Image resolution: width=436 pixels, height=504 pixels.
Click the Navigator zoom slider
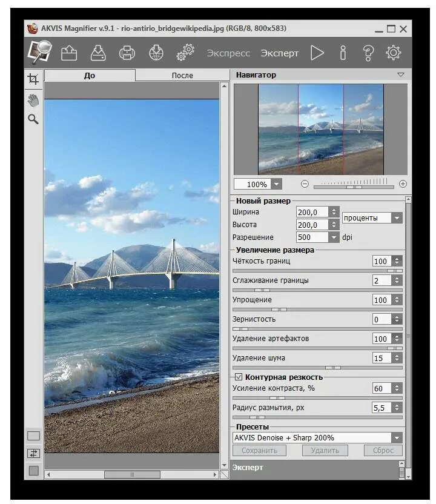pyautogui.click(x=354, y=187)
